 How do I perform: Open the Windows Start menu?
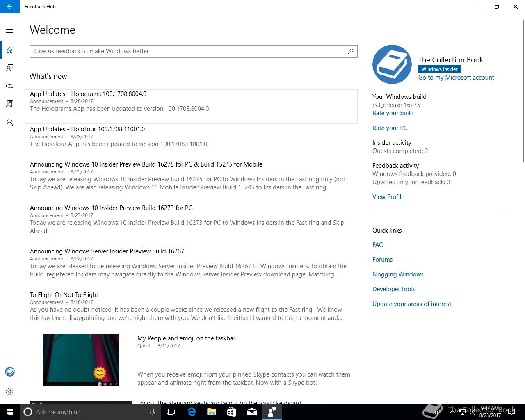pos(10,412)
